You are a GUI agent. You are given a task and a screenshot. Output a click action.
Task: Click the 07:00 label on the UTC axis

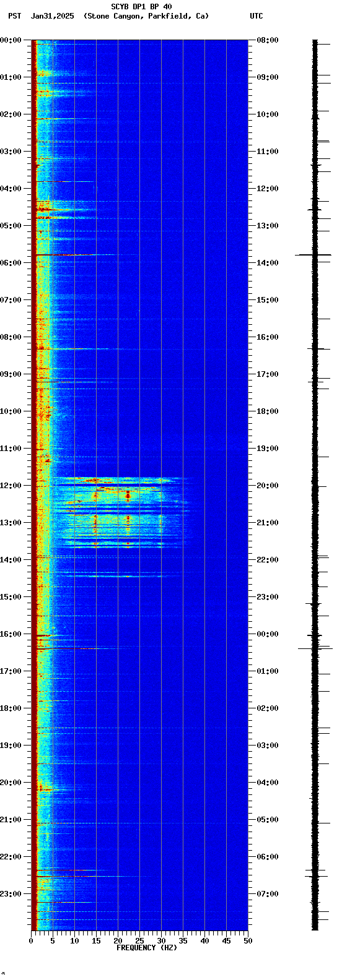coord(268,894)
